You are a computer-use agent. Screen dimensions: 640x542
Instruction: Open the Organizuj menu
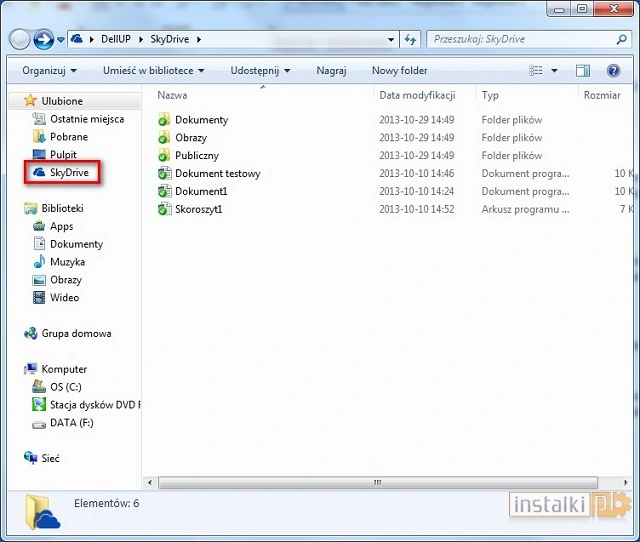(x=49, y=71)
